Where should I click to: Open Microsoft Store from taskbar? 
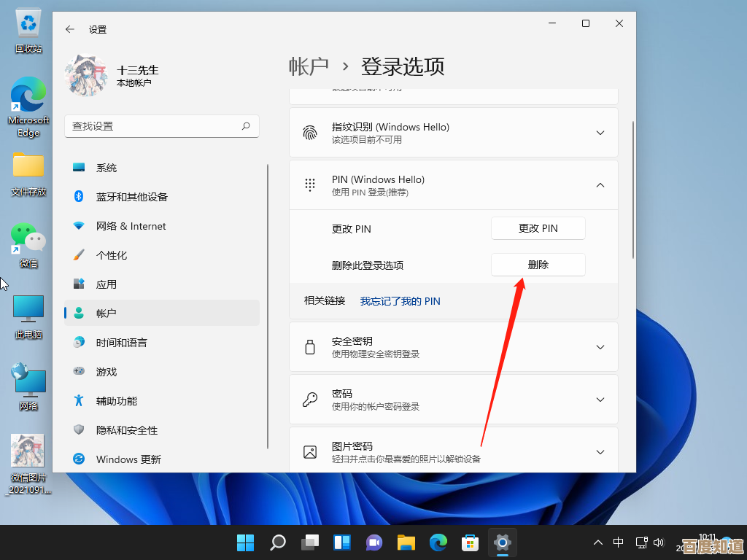[470, 542]
